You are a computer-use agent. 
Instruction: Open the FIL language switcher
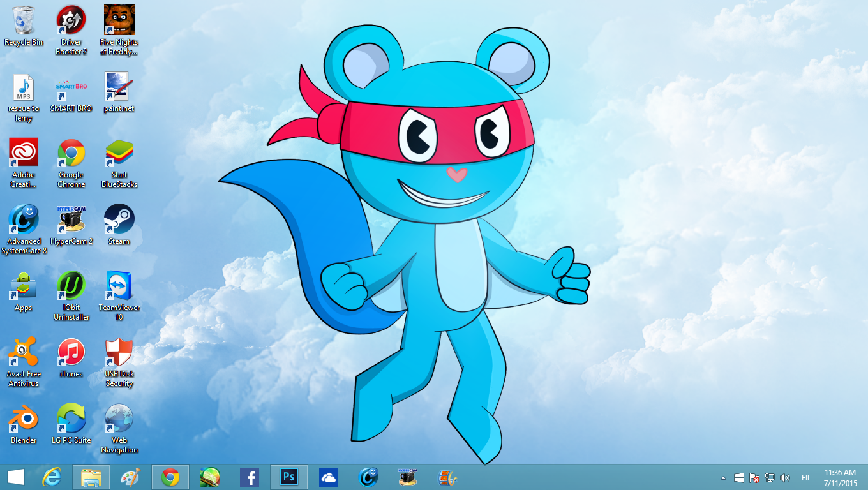point(805,477)
